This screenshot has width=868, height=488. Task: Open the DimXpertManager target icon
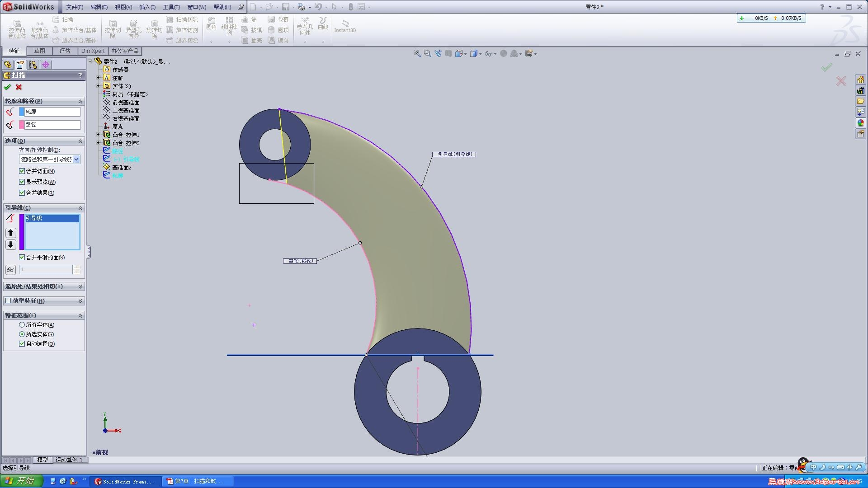click(46, 65)
